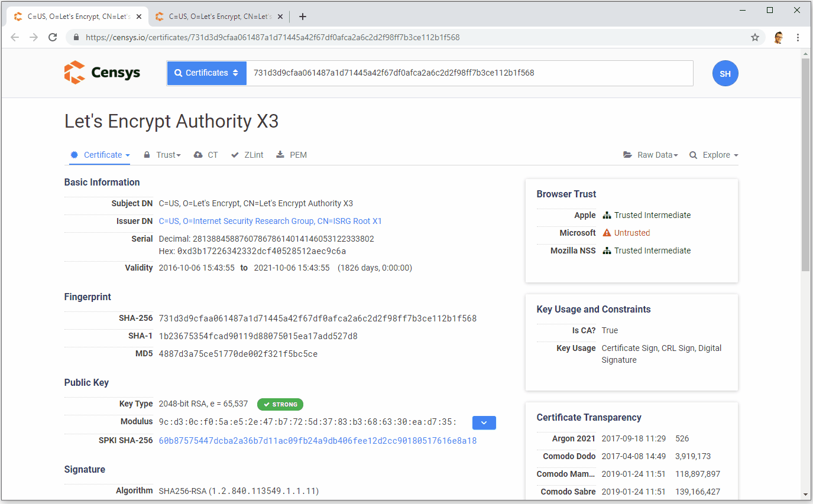
Task: Open the Certificate tab dropdown
Action: (x=100, y=155)
